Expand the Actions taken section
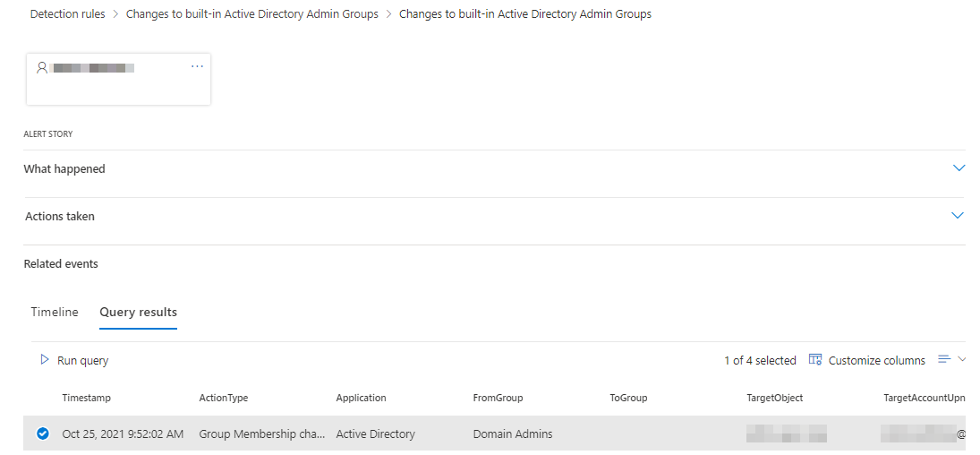 (x=958, y=216)
